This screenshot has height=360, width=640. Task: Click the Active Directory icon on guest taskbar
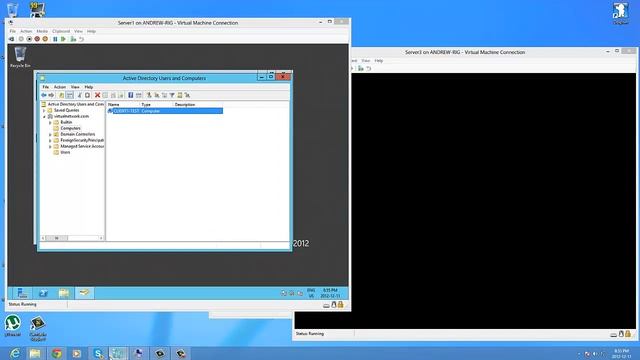pyautogui.click(x=84, y=293)
